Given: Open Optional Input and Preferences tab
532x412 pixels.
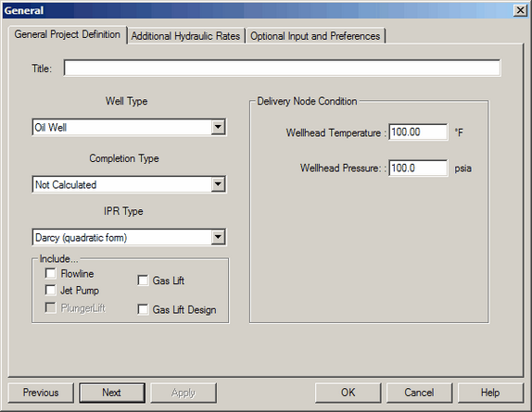Looking at the screenshot, I should (x=315, y=36).
